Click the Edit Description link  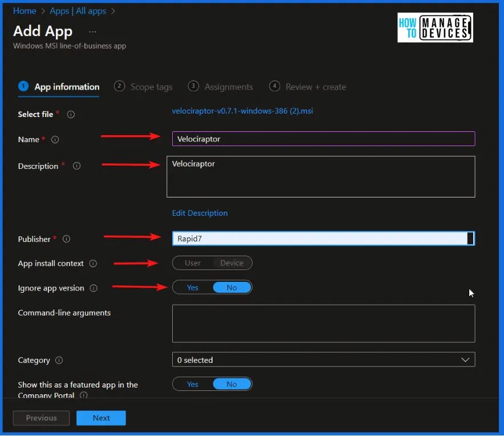(200, 213)
